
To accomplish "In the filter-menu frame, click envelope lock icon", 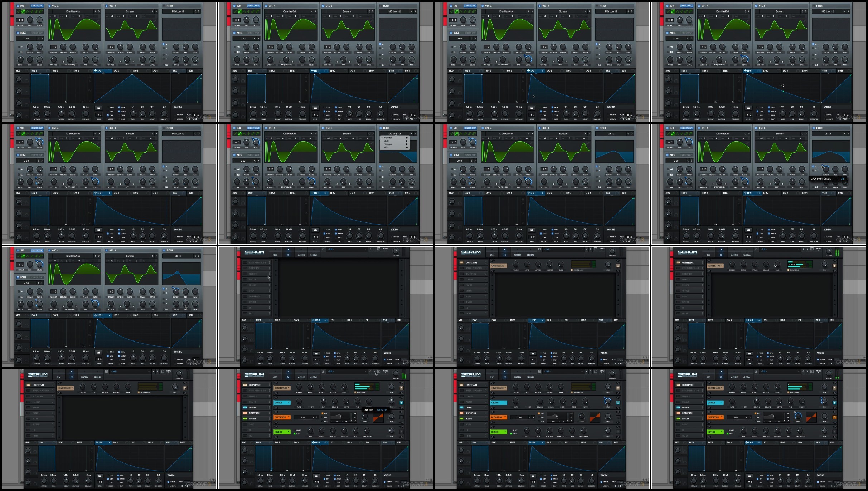I will point(306,199).
